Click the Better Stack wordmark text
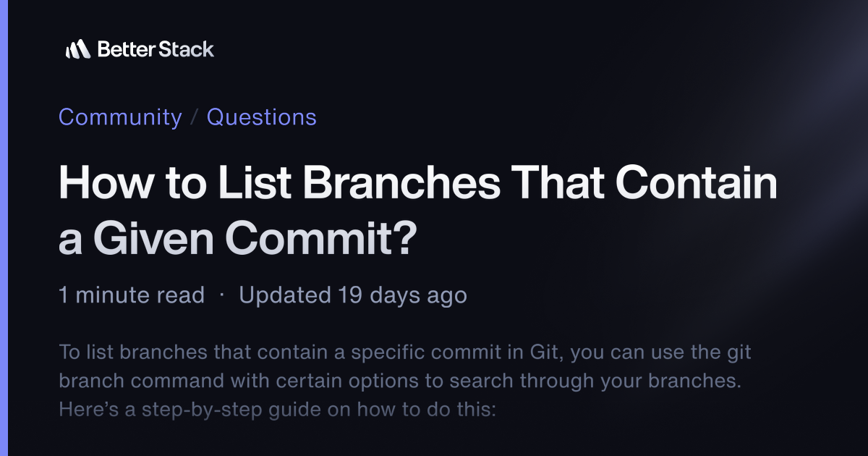 click(x=156, y=49)
